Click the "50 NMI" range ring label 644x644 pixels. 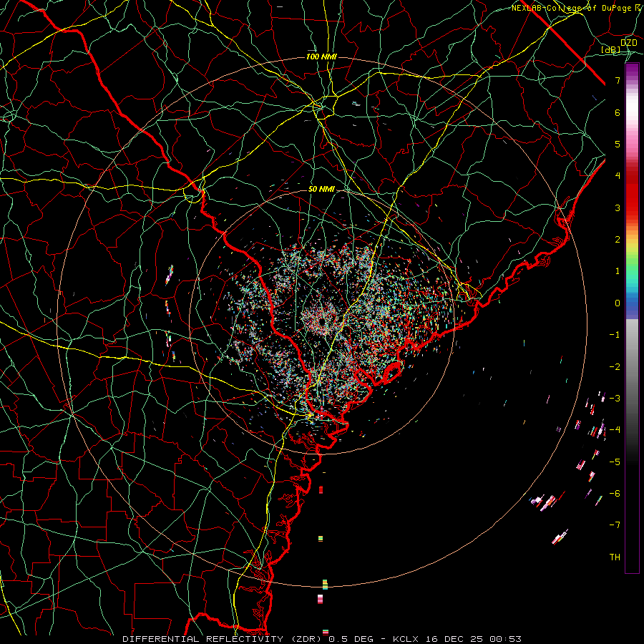tap(321, 189)
